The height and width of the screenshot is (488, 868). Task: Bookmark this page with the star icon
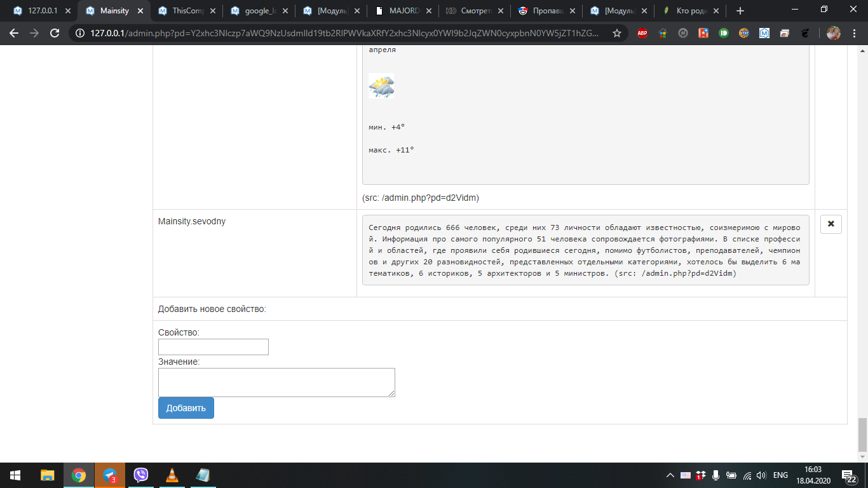[x=617, y=33]
